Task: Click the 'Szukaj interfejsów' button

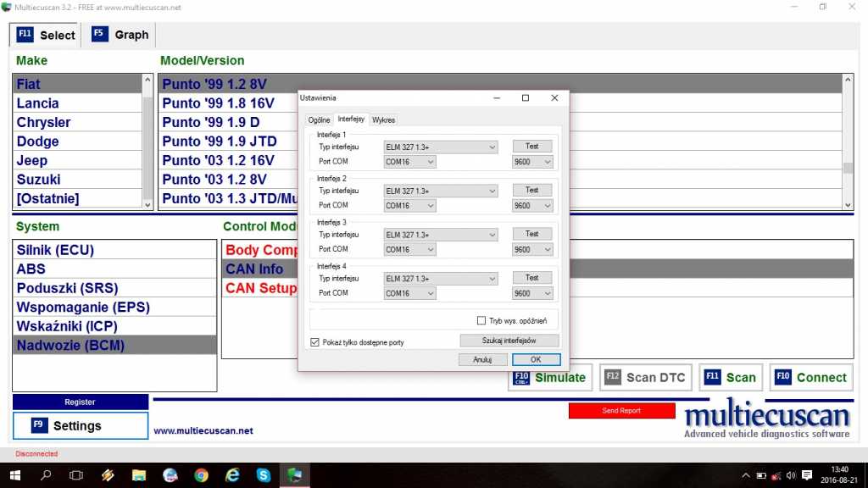Action: (x=509, y=341)
